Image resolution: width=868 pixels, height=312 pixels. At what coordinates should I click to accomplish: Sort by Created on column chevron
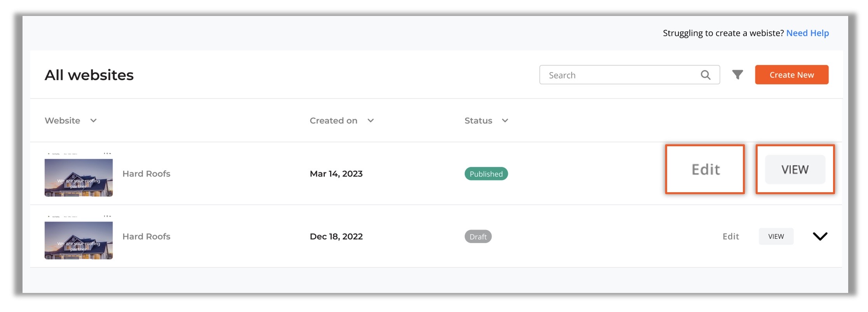(371, 121)
